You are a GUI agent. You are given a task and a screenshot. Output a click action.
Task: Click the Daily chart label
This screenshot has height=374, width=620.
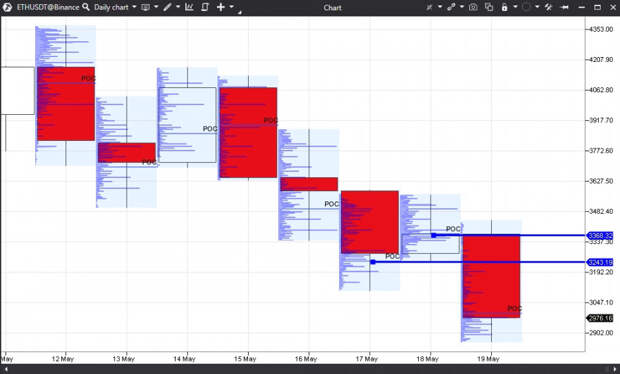pos(111,7)
